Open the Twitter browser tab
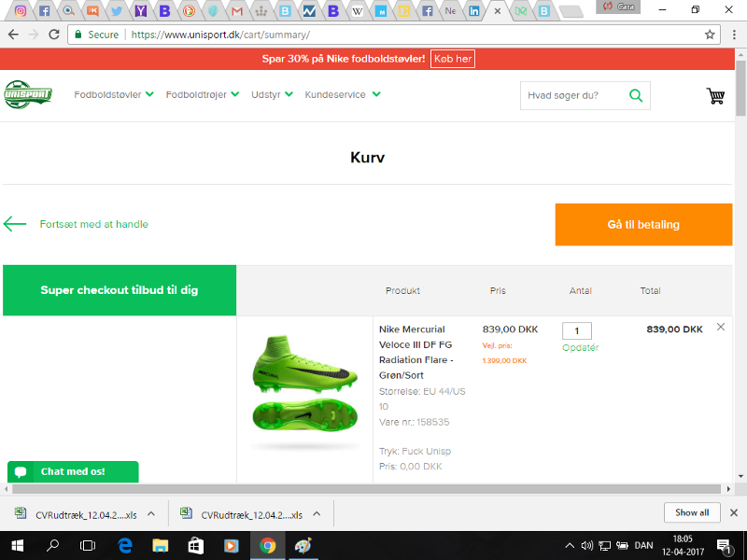This screenshot has height=560, width=747. (x=116, y=10)
